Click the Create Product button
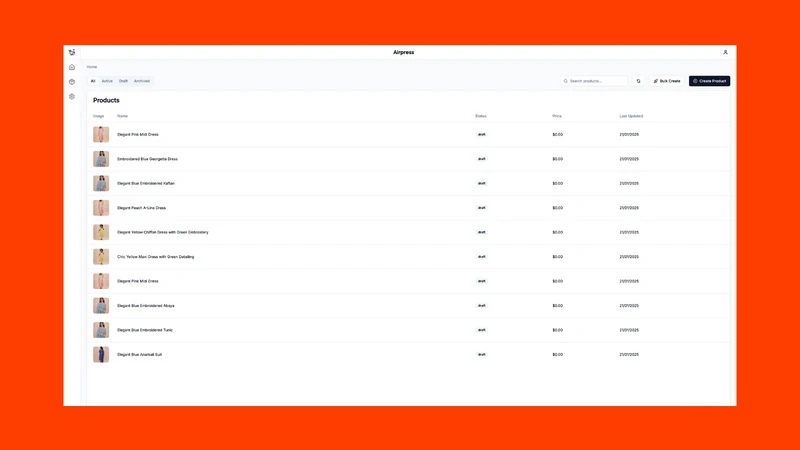 click(x=709, y=81)
